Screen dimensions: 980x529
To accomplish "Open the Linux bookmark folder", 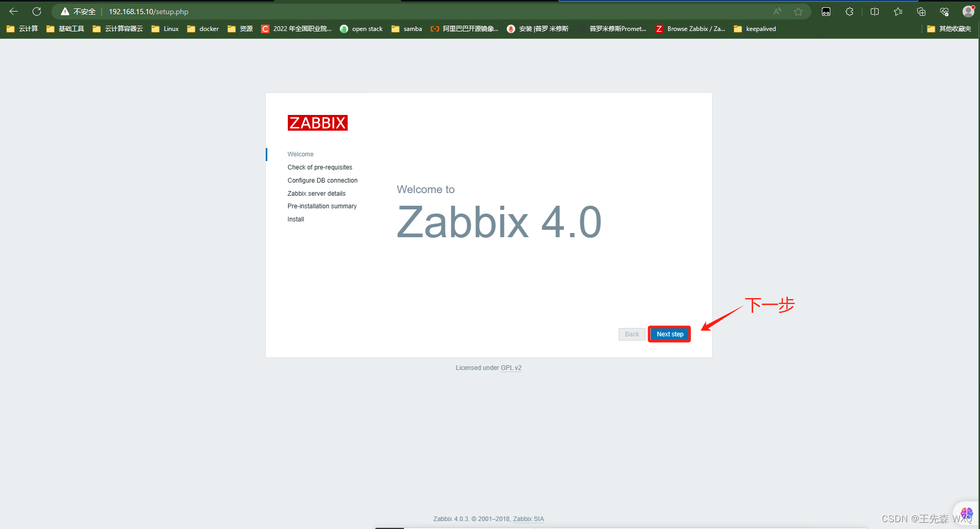I will [165, 29].
